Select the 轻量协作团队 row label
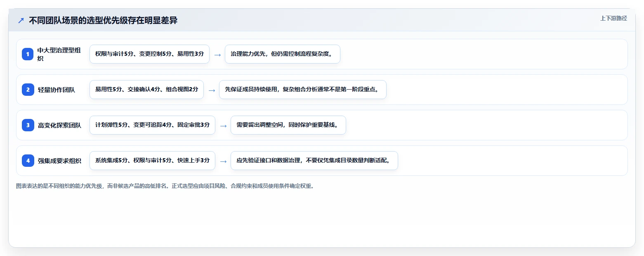644x256 pixels. pyautogui.click(x=57, y=90)
